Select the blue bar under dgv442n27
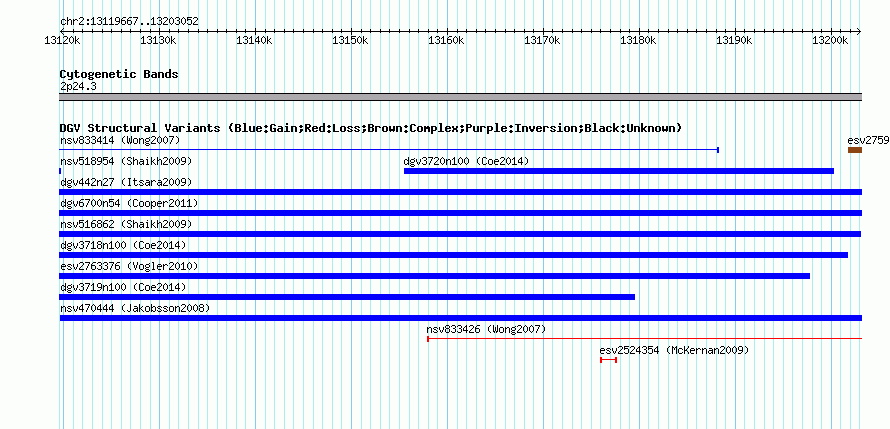Viewport: 890px width, 429px height. [x=461, y=192]
